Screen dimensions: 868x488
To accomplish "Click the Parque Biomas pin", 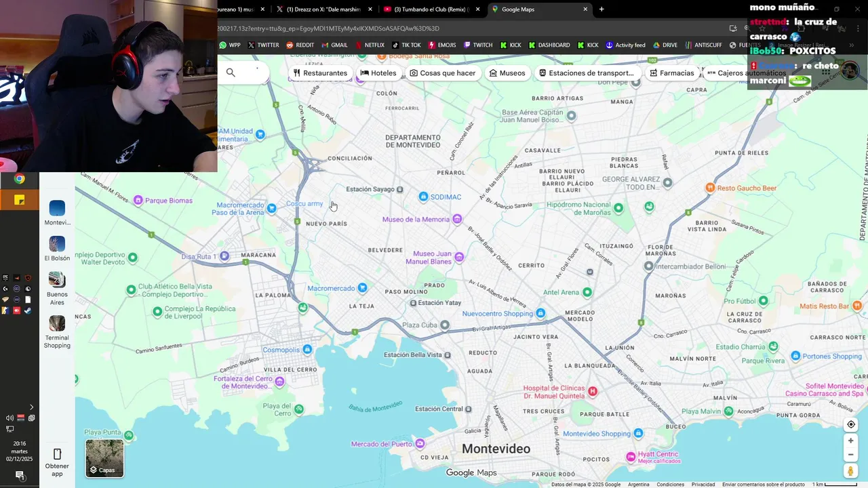I will click(138, 200).
